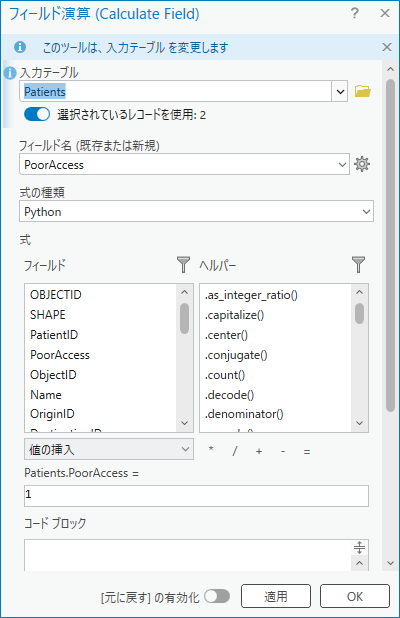
Task: Open field properties gear icon
Action: point(361,164)
